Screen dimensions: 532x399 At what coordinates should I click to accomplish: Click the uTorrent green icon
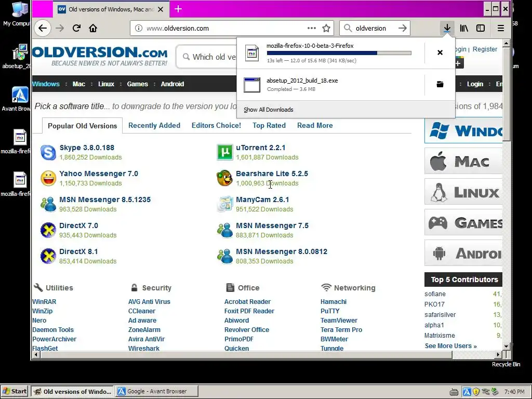tap(224, 152)
